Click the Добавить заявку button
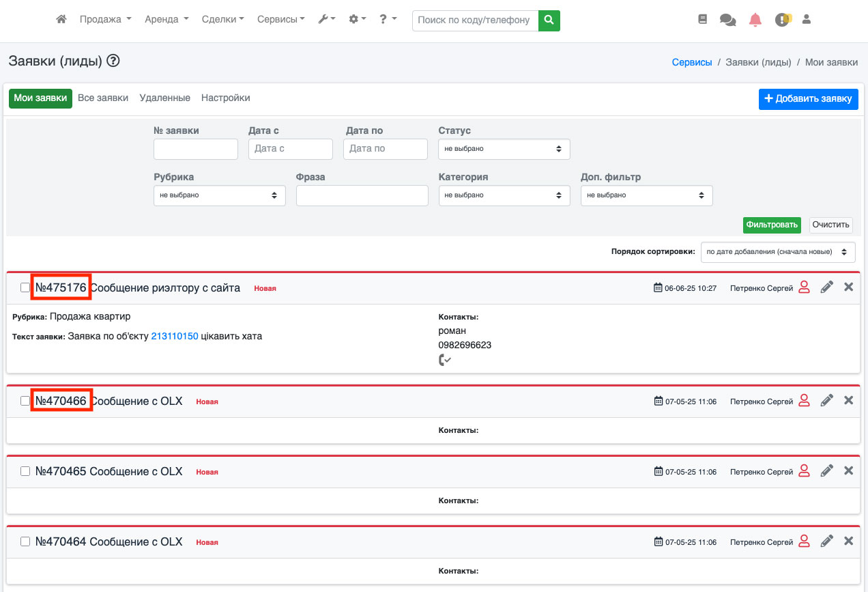 click(x=808, y=98)
